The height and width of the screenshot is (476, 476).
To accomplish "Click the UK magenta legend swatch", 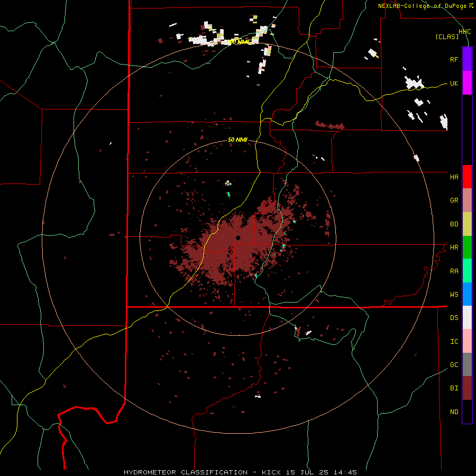I will coord(467,83).
